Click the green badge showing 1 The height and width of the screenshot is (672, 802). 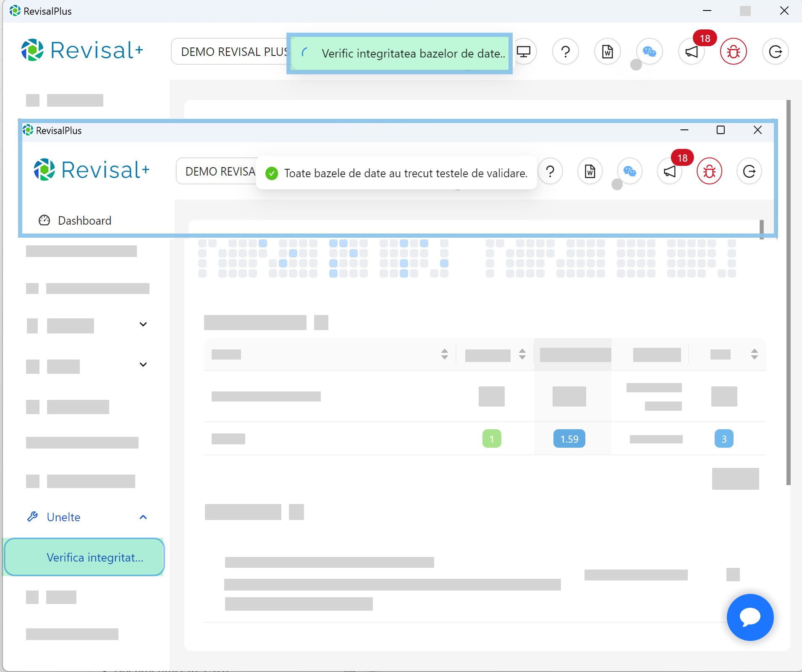[492, 439]
